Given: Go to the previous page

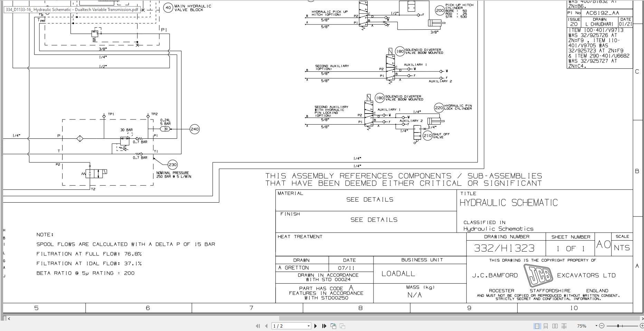Looking at the screenshot, I should click(x=266, y=326).
